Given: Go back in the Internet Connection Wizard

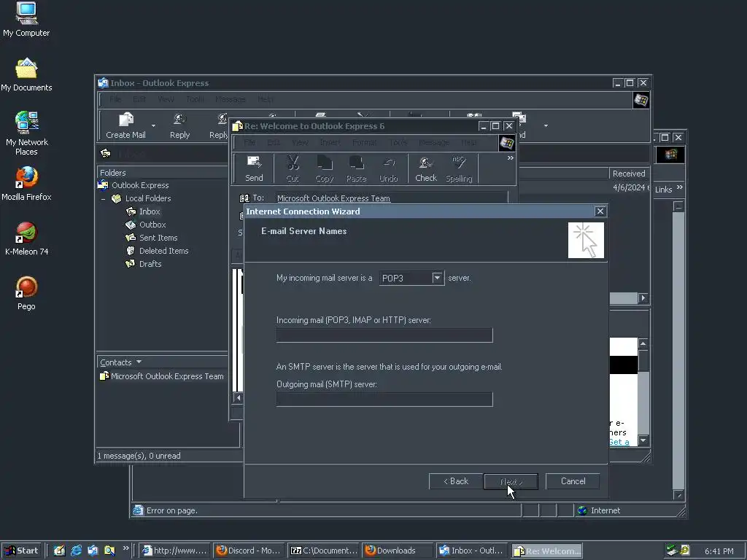Looking at the screenshot, I should [x=456, y=481].
